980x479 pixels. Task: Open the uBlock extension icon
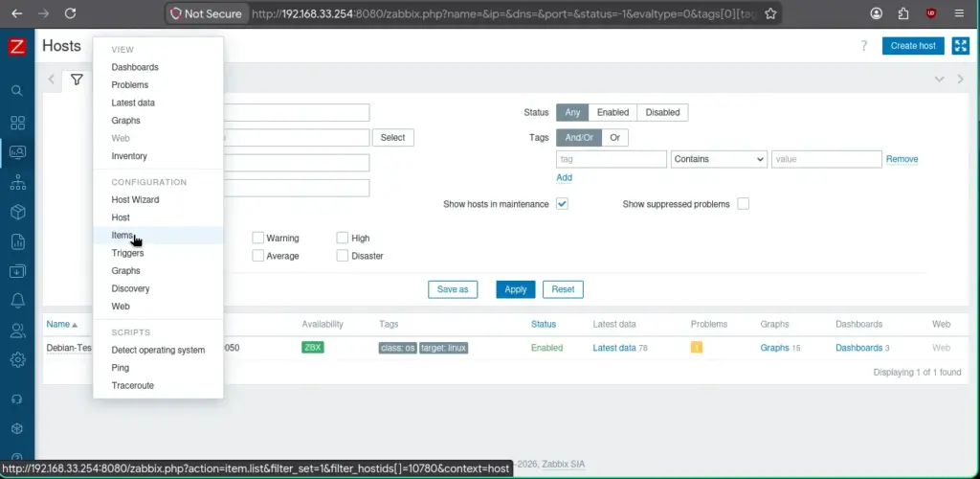931,13
